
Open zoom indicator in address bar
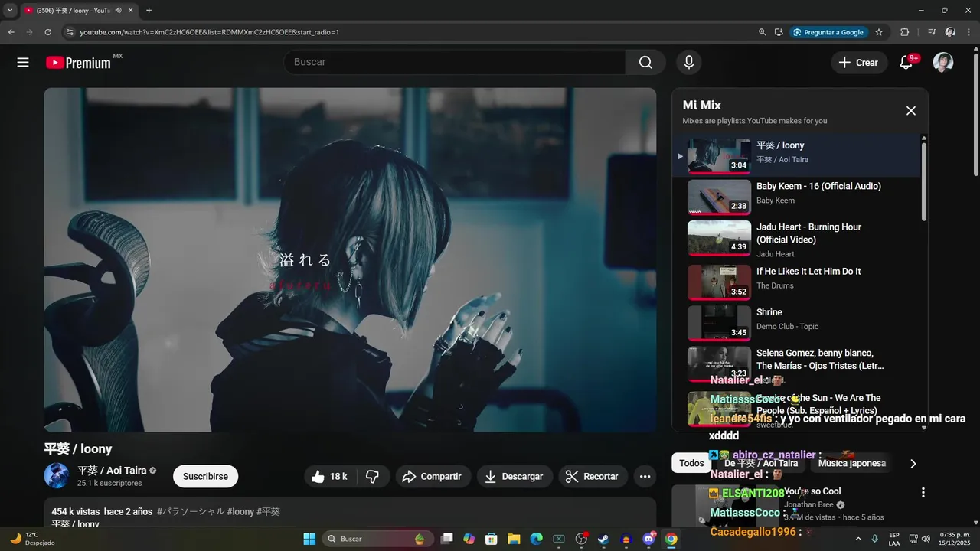762,32
